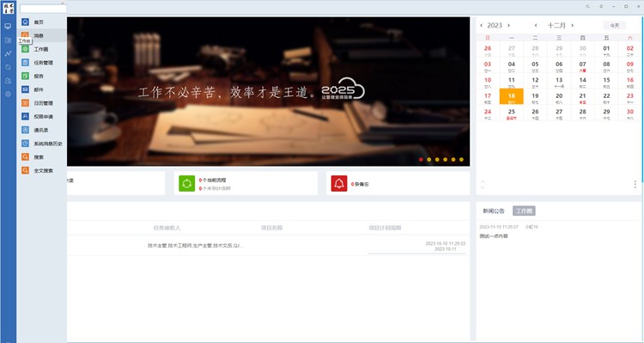Select December 01 in the calendar

point(606,49)
